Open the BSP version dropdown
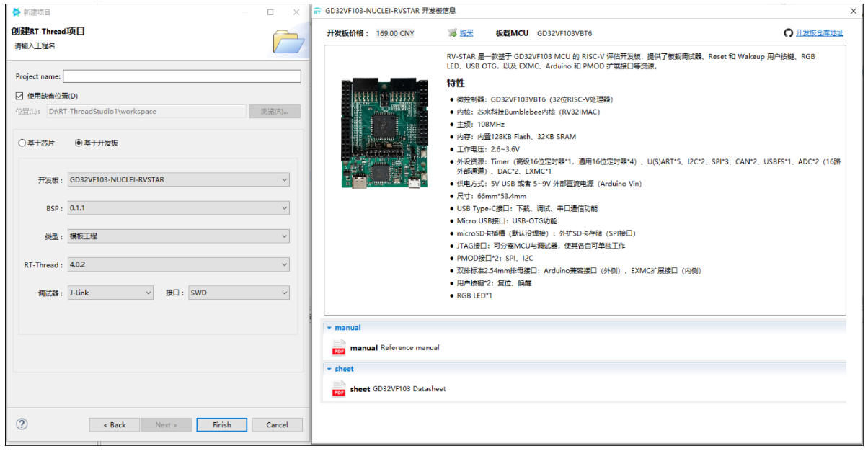 tap(179, 208)
